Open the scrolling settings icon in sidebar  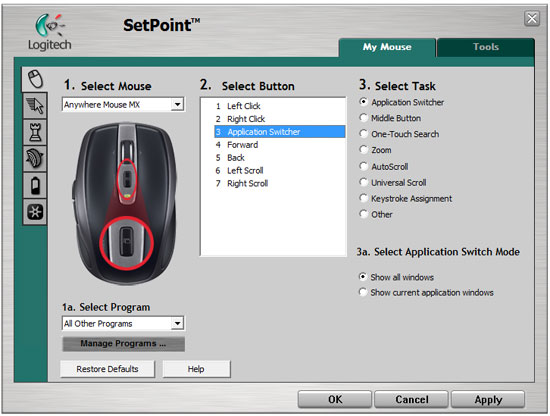pyautogui.click(x=35, y=159)
